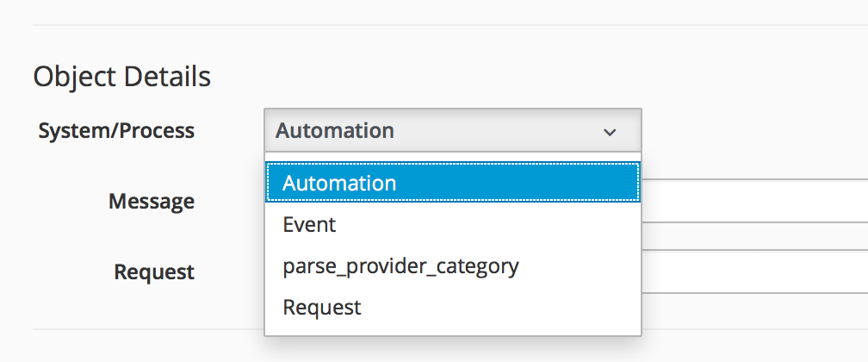Click the System/Process field label

[116, 131]
